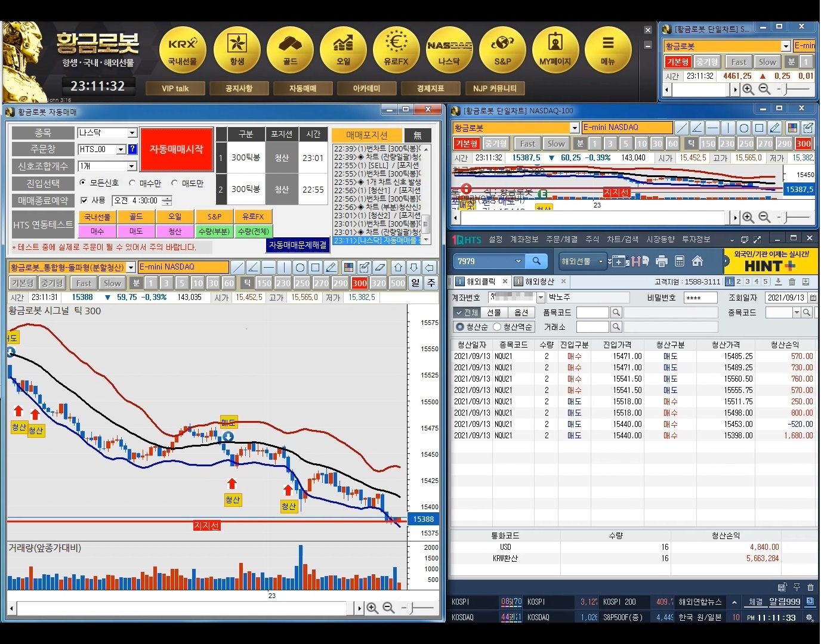The width and height of the screenshot is (821, 644).
Task: Open 차트/검색 menu in 1Q HTS
Action: [622, 239]
